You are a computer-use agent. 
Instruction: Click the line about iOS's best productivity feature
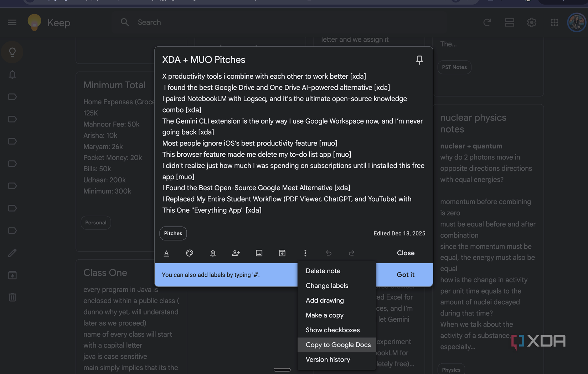pyautogui.click(x=249, y=143)
